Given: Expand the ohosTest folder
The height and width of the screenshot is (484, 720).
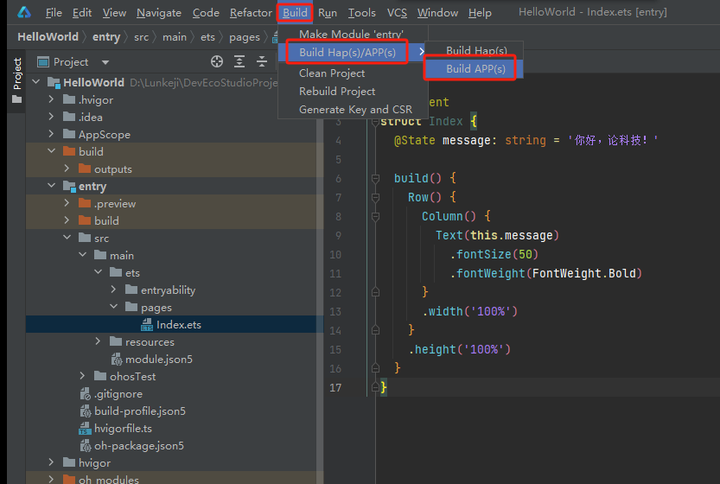Looking at the screenshot, I should [x=82, y=376].
